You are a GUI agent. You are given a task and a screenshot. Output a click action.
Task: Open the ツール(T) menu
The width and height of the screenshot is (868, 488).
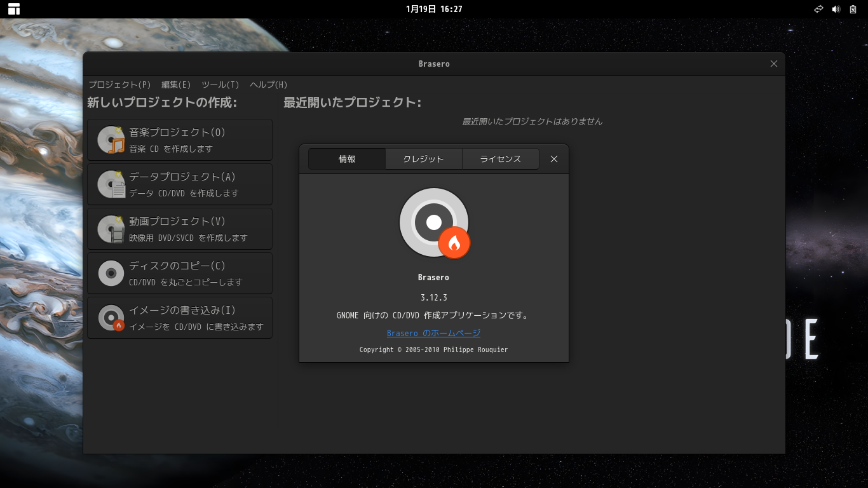[220, 85]
